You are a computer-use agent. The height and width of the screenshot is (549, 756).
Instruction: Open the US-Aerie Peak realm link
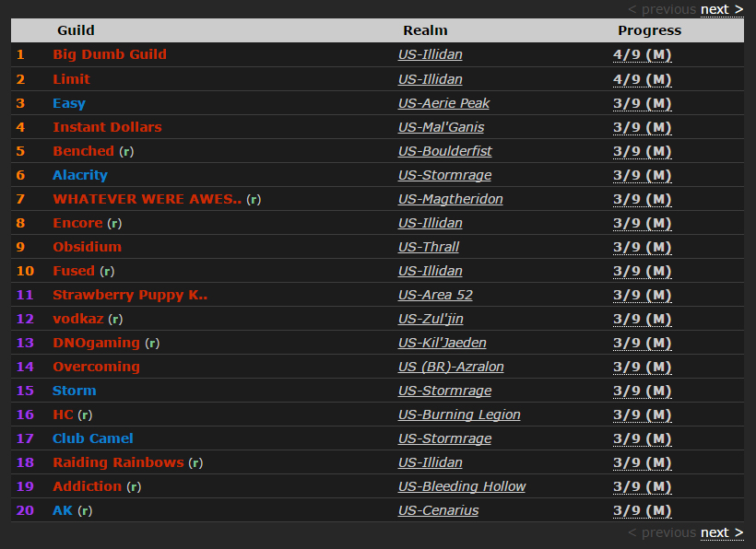[x=443, y=103]
